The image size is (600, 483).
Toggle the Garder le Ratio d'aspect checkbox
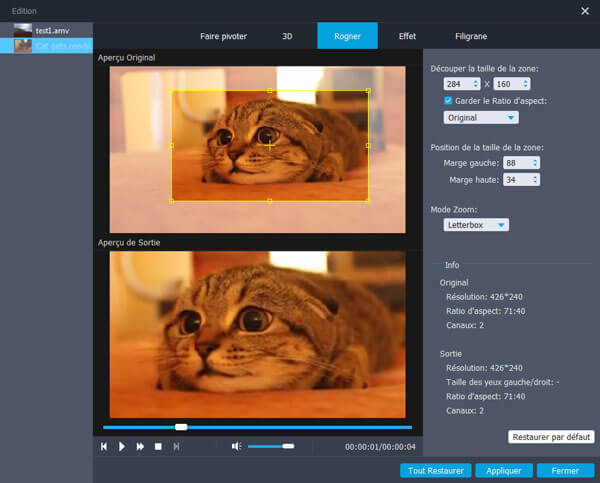pyautogui.click(x=448, y=100)
